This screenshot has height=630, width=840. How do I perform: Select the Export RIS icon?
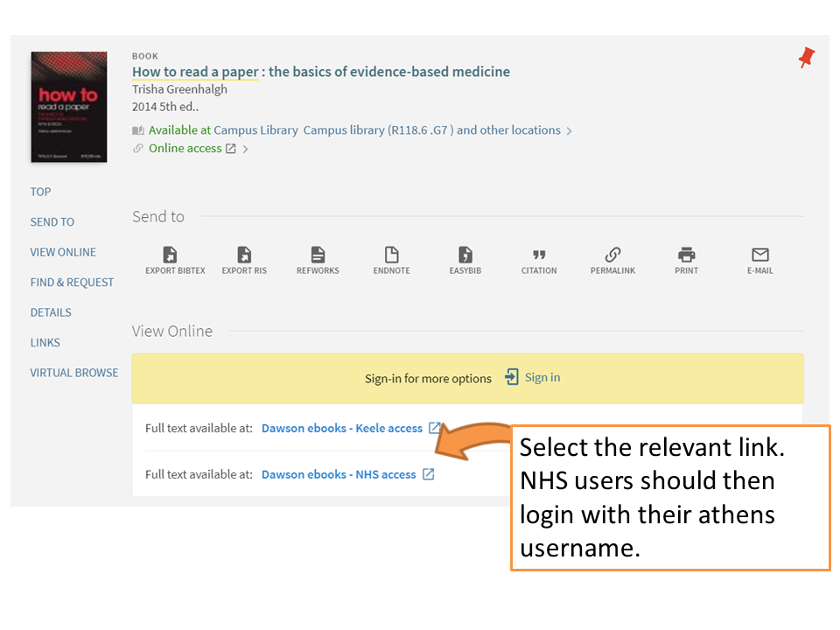click(243, 255)
